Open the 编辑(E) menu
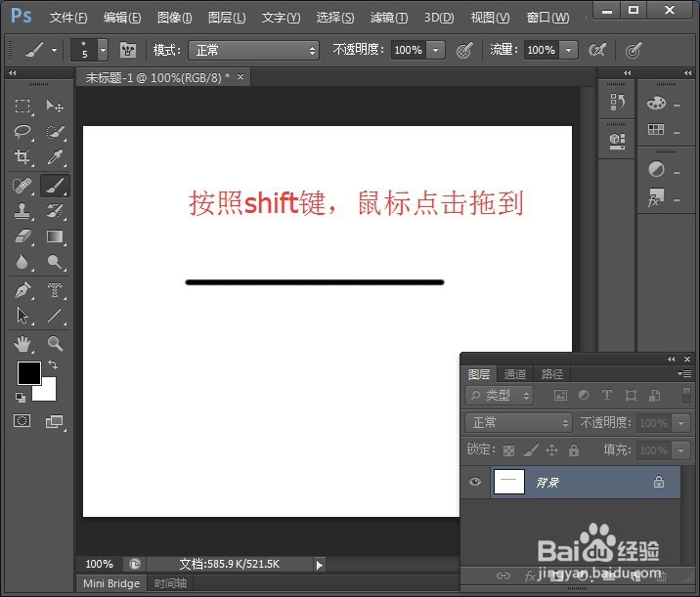 [122, 18]
